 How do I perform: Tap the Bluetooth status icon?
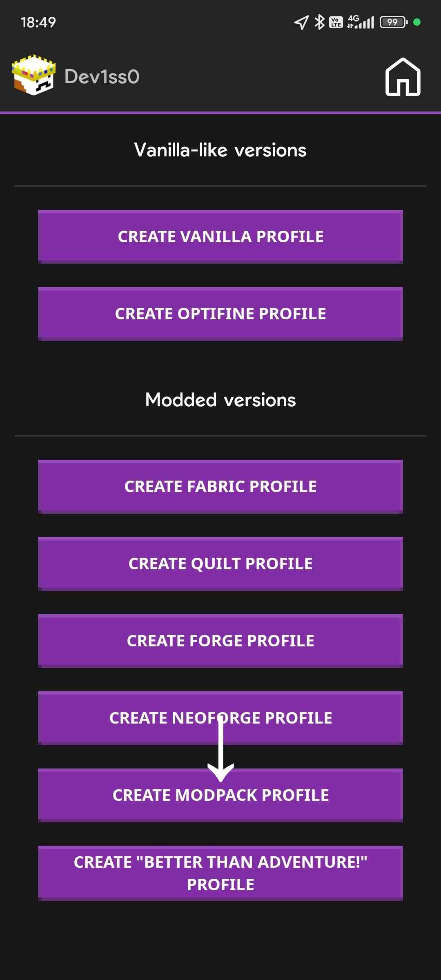click(319, 22)
